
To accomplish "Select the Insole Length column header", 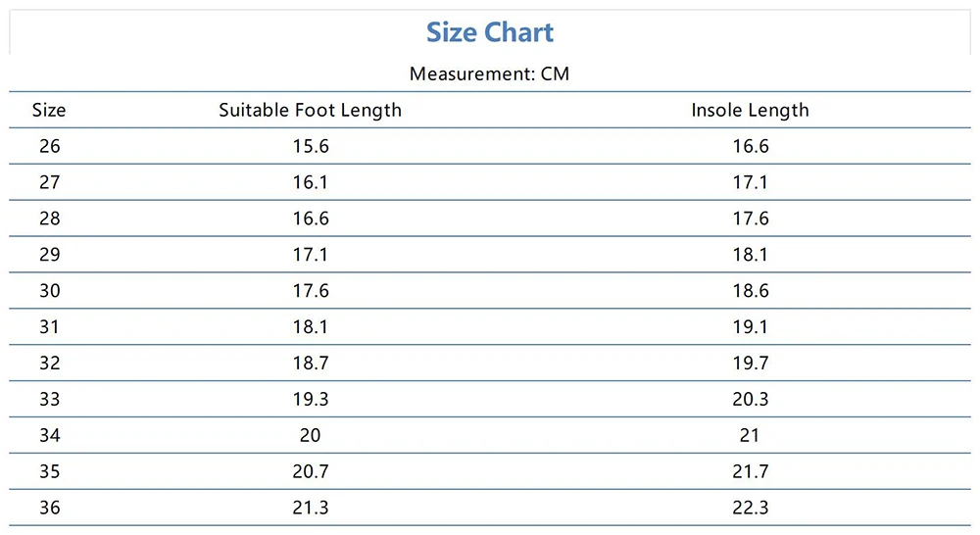I will coord(750,110).
